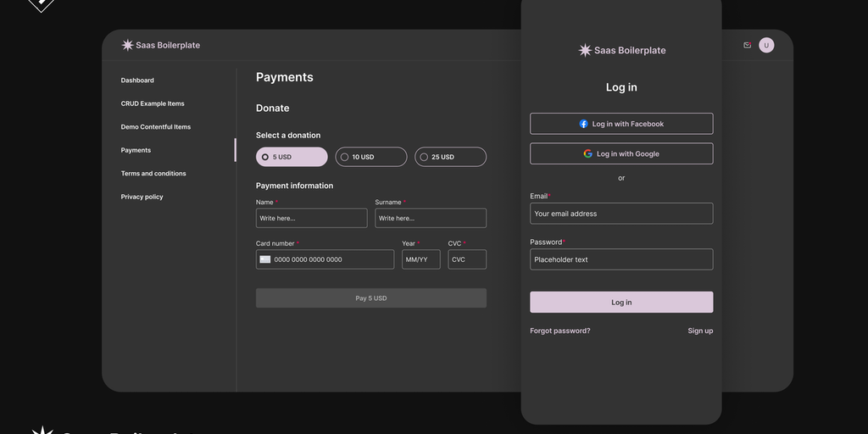
Task: Click the credit card icon in Card number field
Action: point(265,259)
